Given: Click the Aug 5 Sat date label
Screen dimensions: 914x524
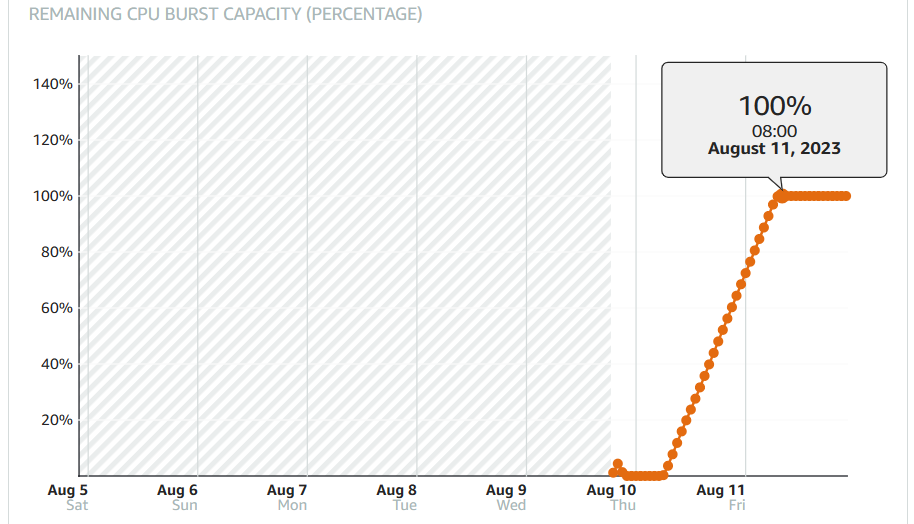Looking at the screenshot, I should tap(68, 497).
